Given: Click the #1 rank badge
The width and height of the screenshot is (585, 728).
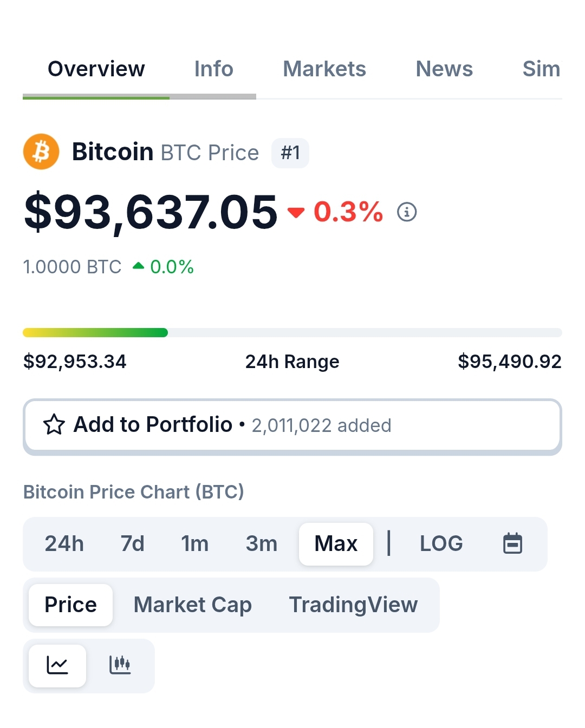Looking at the screenshot, I should point(290,153).
